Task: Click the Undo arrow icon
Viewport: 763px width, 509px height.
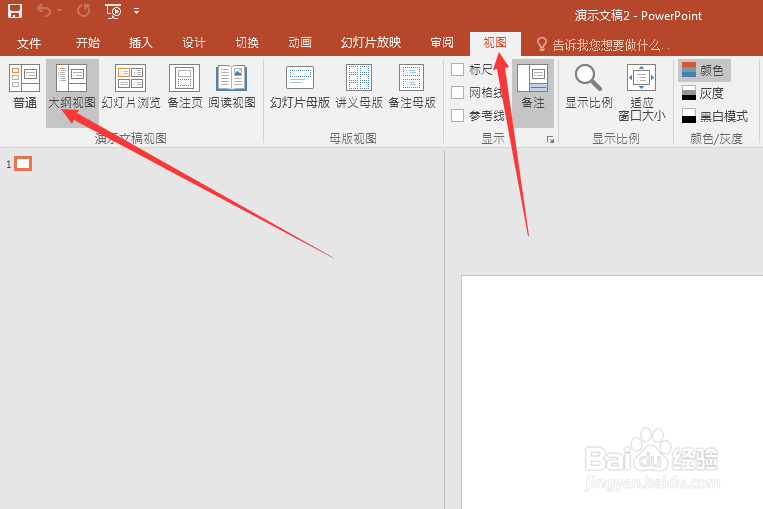Action: click(43, 10)
